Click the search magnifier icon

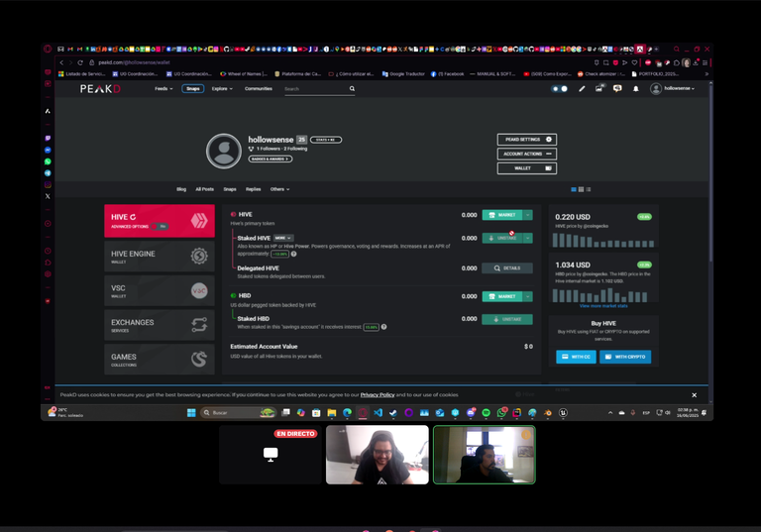352,89
